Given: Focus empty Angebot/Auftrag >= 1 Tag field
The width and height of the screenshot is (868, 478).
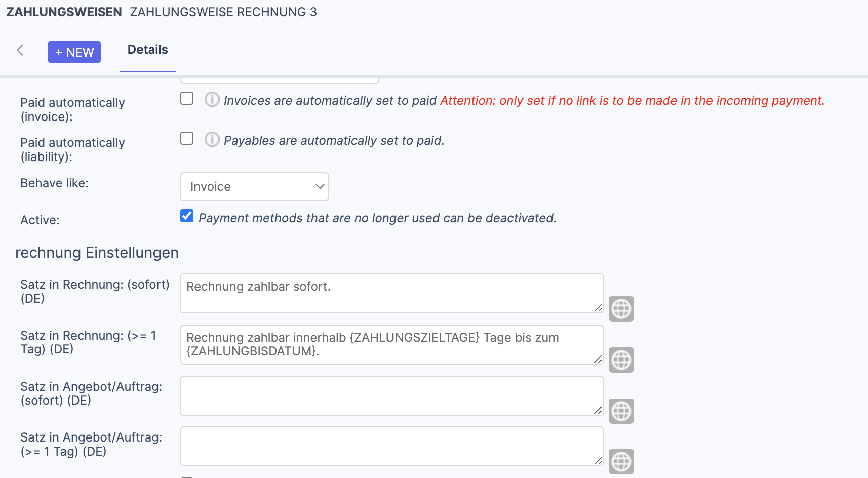Looking at the screenshot, I should tap(391, 446).
